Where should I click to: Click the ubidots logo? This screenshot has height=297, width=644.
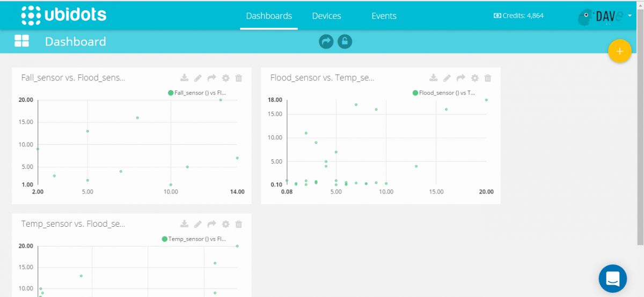coord(63,15)
